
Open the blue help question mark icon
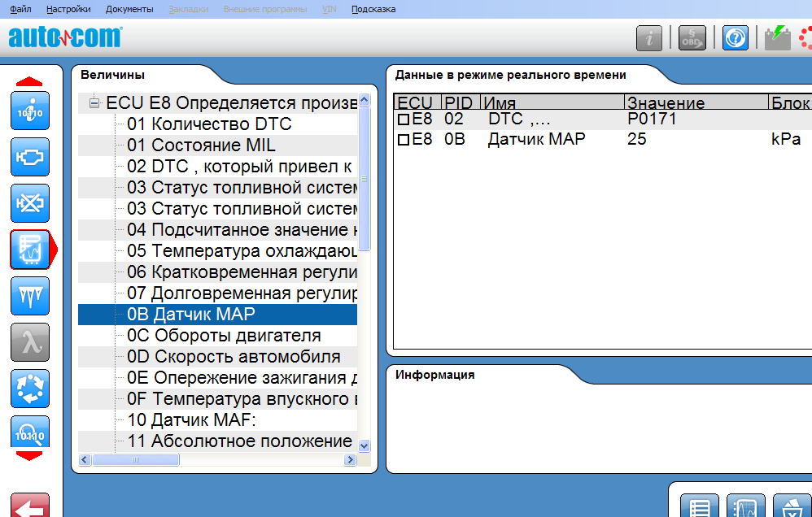click(x=735, y=38)
